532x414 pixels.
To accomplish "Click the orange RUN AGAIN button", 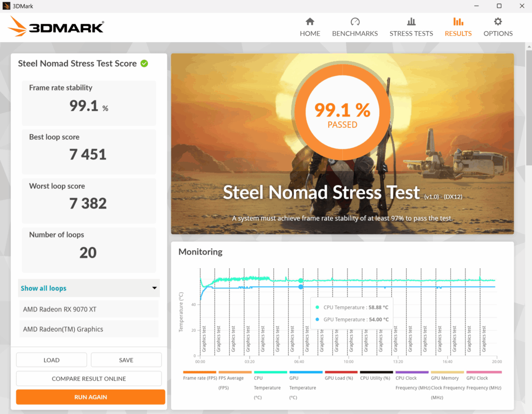I will 90,397.
